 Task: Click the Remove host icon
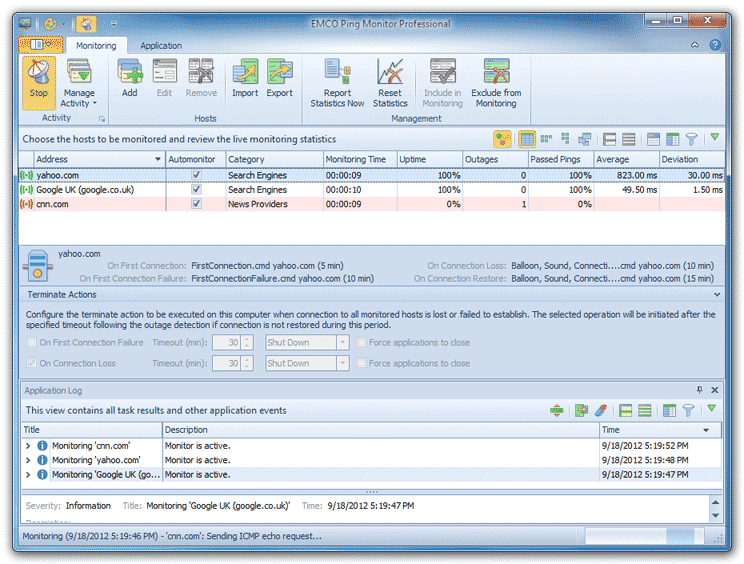coord(201,79)
